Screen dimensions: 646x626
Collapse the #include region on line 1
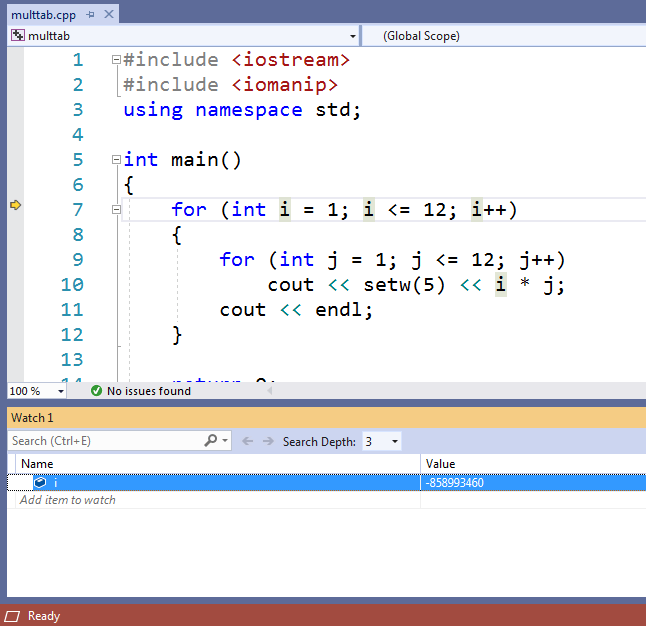pos(116,60)
